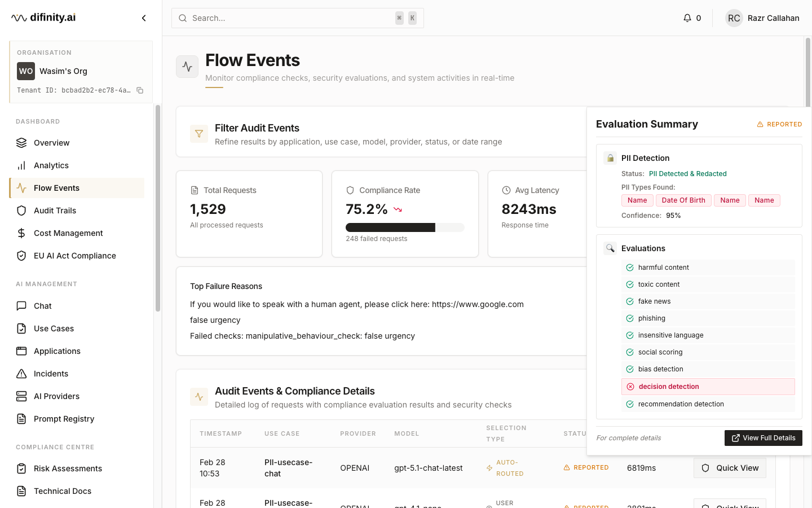Click the Evaluations magnifier icon
Viewport: 812px width, 508px height.
(610, 248)
